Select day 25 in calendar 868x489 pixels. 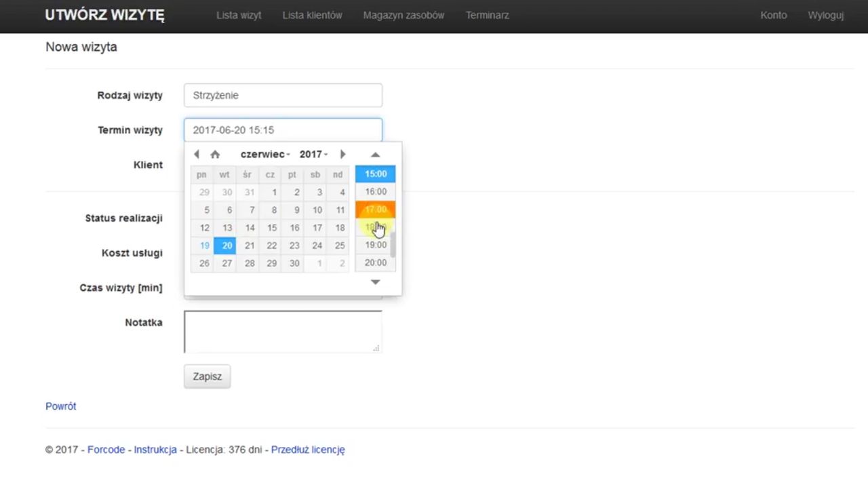tap(338, 246)
